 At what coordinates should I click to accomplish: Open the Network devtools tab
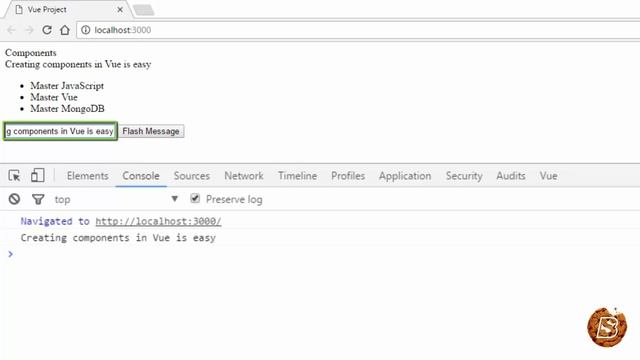[x=244, y=176]
